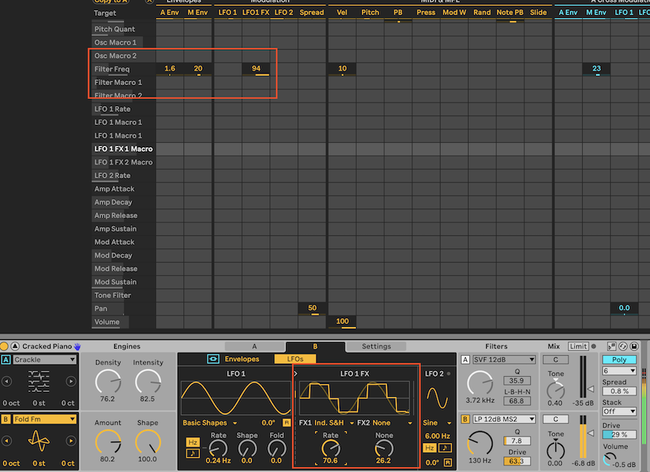Click the hot-swap preset circular arrows icon
Image resolution: width=650 pixels, height=472 pixels.
click(x=623, y=346)
